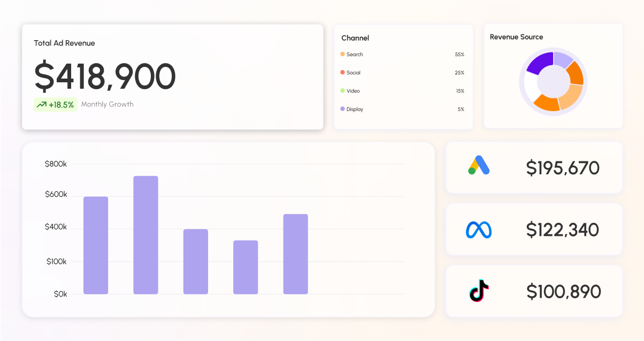Screen dimensions: 644x341
Task: Click the Display channel row label
Action: pos(355,109)
